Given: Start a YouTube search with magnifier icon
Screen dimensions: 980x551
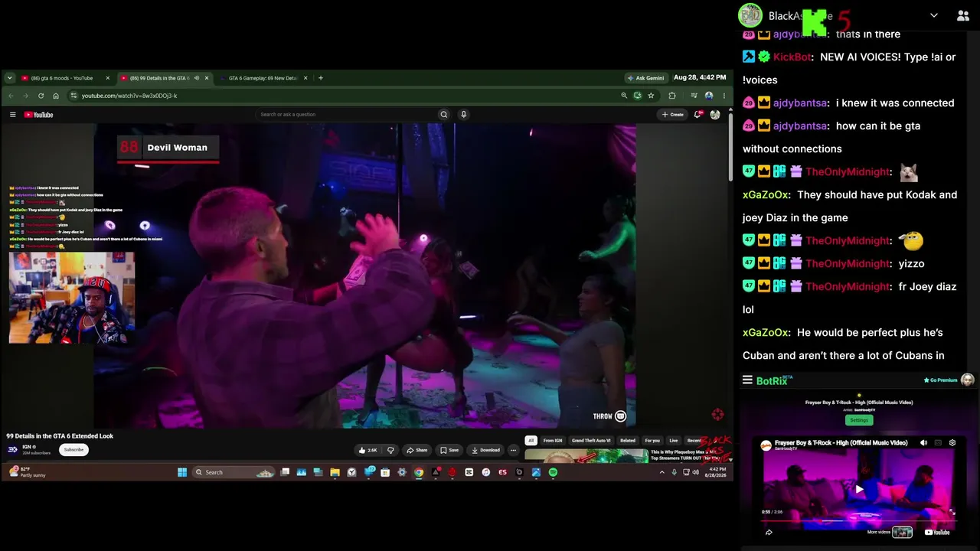Looking at the screenshot, I should (x=443, y=115).
